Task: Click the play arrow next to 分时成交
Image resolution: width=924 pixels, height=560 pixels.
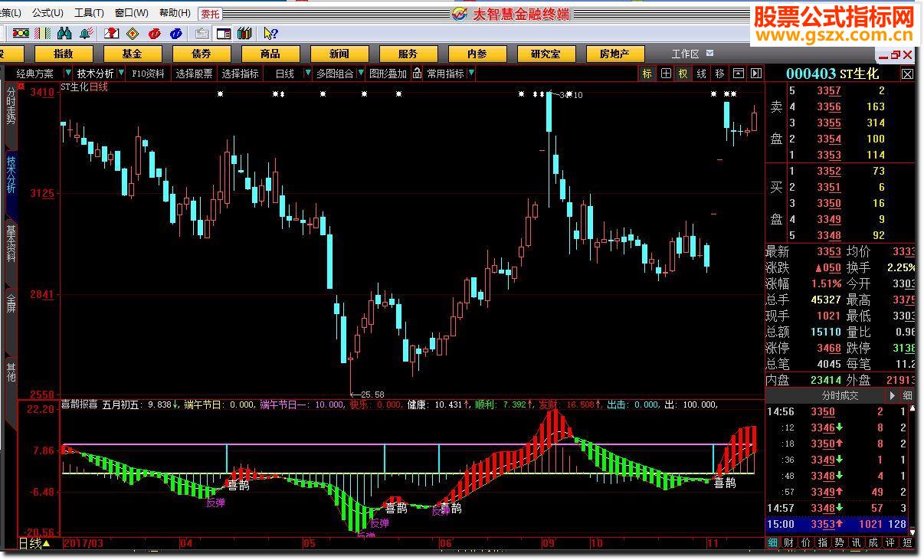Action: [x=892, y=395]
